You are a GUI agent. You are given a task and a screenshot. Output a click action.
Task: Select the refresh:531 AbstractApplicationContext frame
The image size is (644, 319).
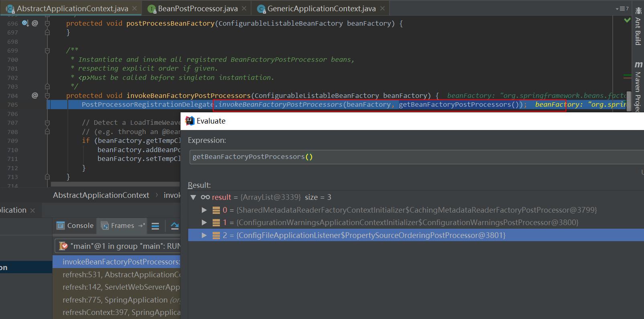coord(116,274)
